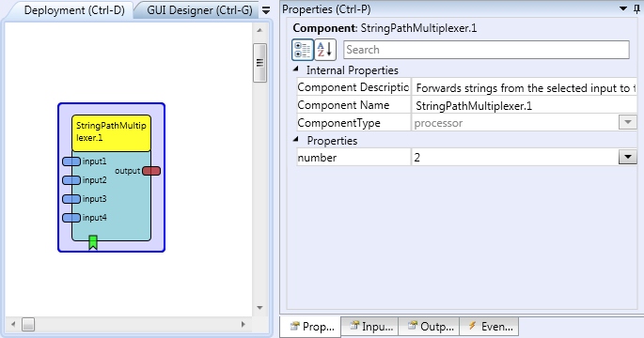Viewport: 644px width, 338px height.
Task: Open the Properties panel options arrow
Action: point(623,8)
